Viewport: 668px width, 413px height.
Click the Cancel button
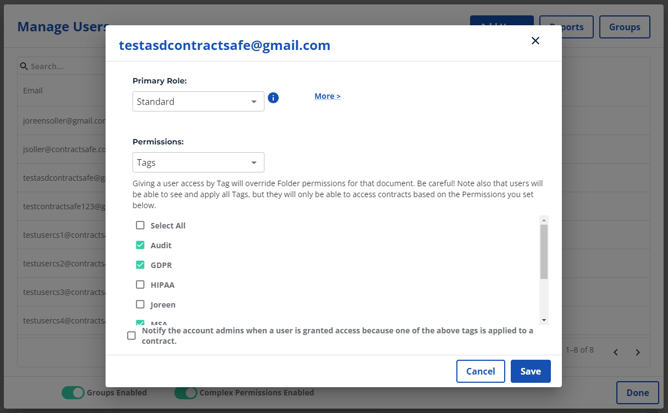pyautogui.click(x=481, y=371)
